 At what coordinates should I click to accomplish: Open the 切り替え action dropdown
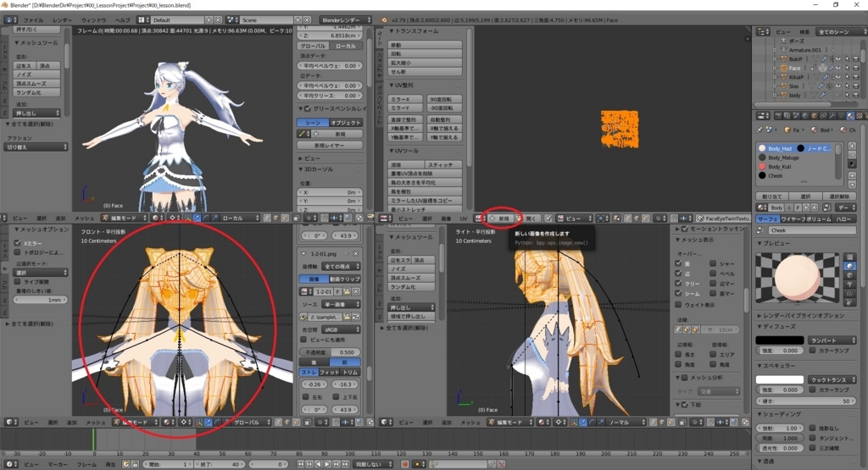point(36,147)
